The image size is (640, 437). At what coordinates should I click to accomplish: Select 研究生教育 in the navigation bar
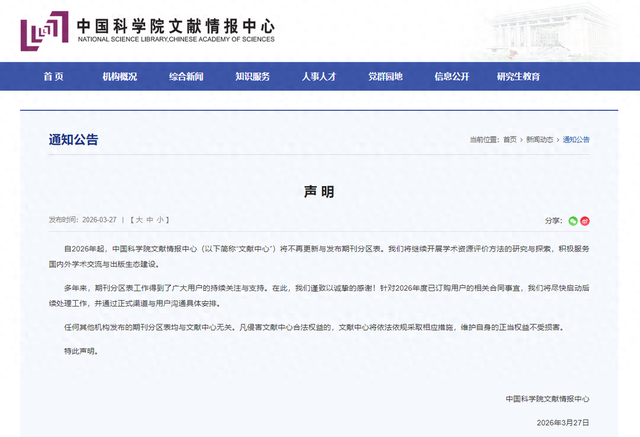click(511, 76)
